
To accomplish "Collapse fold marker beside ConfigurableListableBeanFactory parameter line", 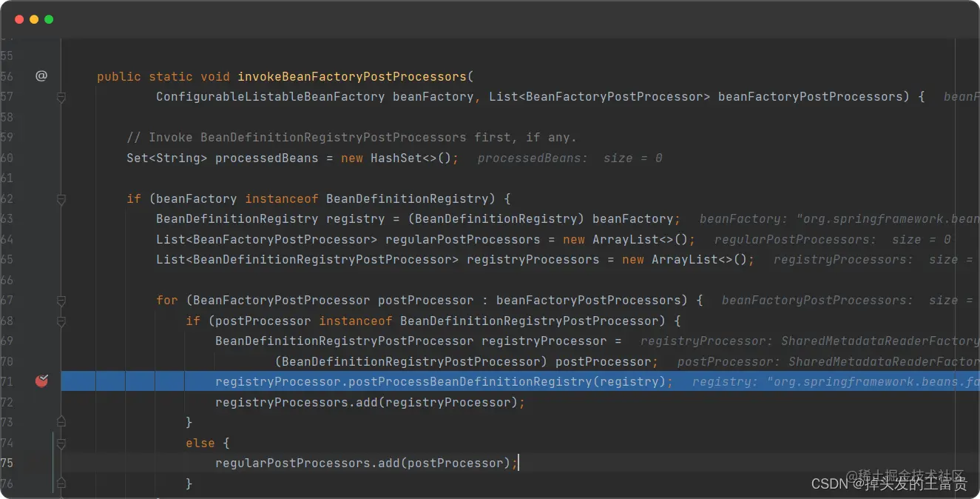I will (61, 97).
